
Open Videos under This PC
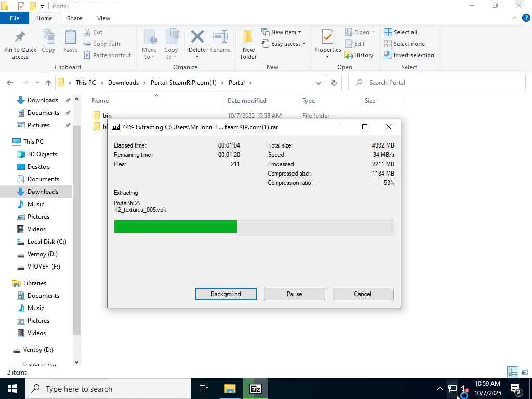click(x=36, y=229)
